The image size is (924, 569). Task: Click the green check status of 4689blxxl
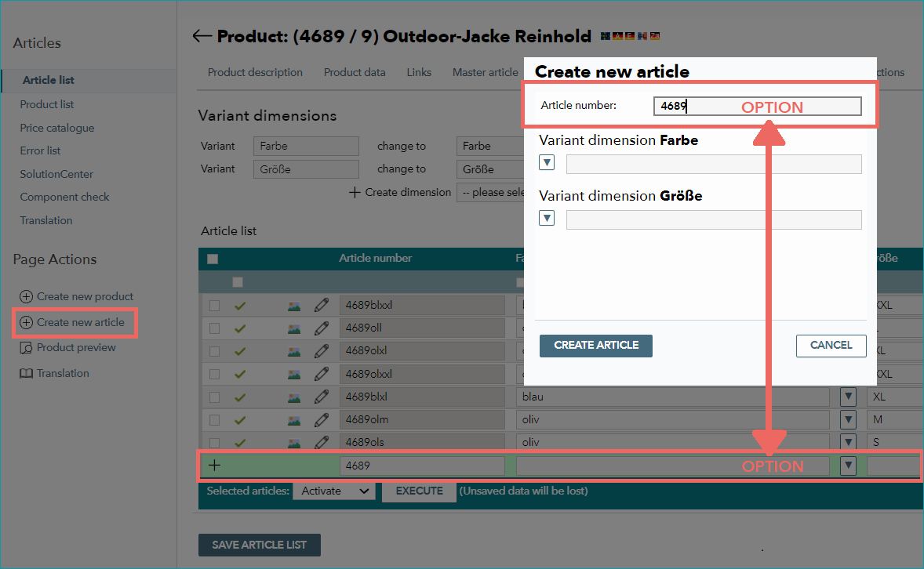[x=240, y=306]
